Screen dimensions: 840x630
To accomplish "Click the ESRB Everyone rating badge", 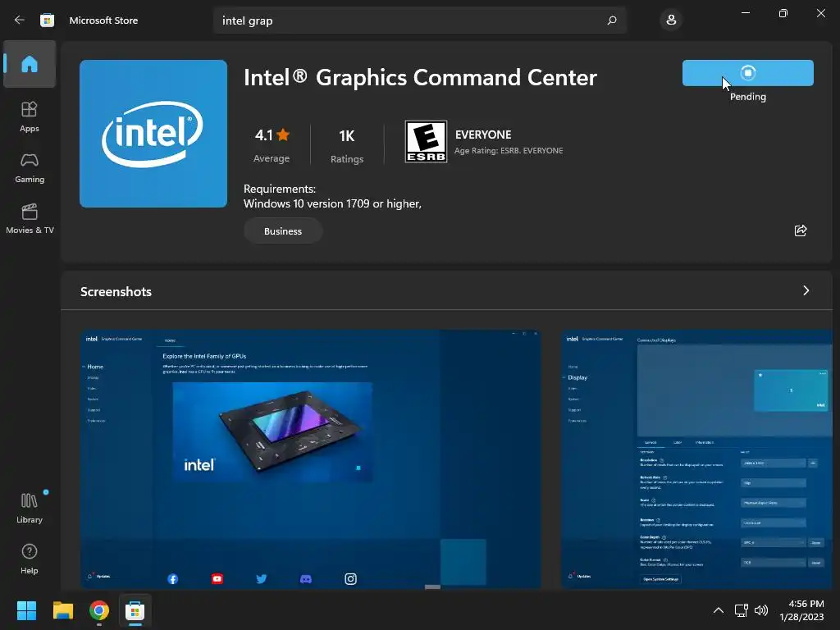I will point(426,141).
